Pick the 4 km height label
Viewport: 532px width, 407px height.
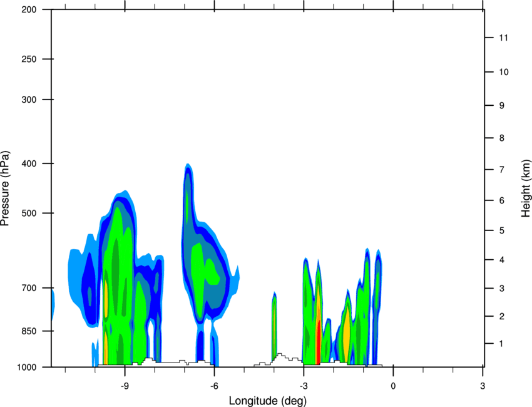click(x=502, y=260)
